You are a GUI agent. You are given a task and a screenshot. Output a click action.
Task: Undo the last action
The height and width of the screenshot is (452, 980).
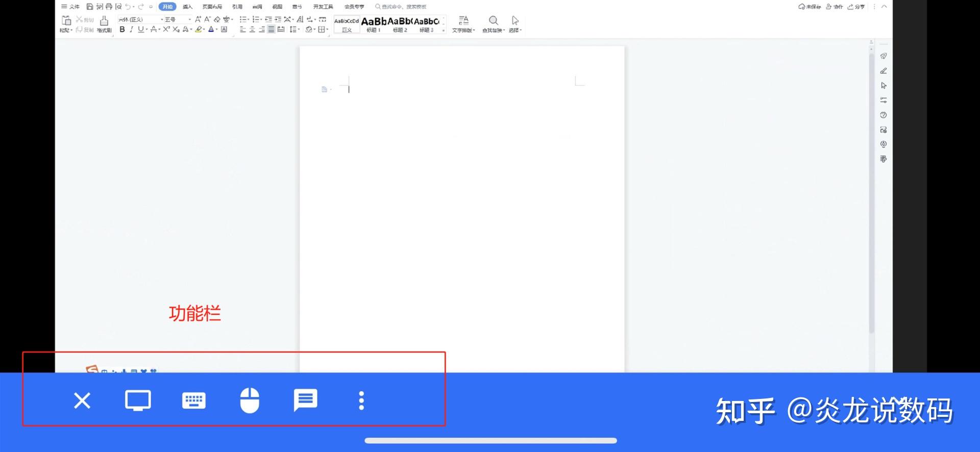click(128, 7)
